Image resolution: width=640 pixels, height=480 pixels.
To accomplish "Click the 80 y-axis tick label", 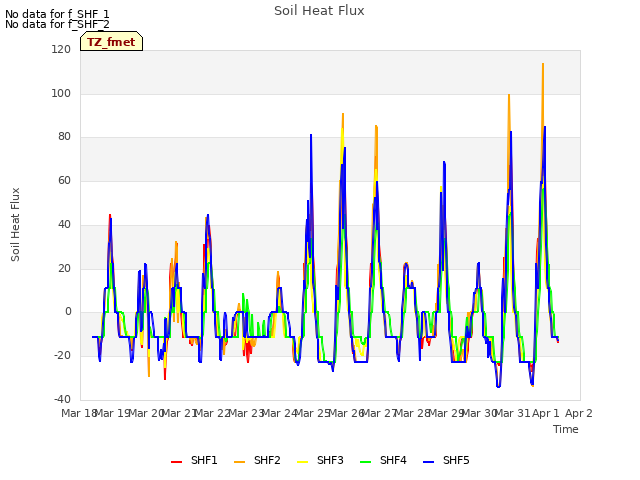I will click(64, 137).
